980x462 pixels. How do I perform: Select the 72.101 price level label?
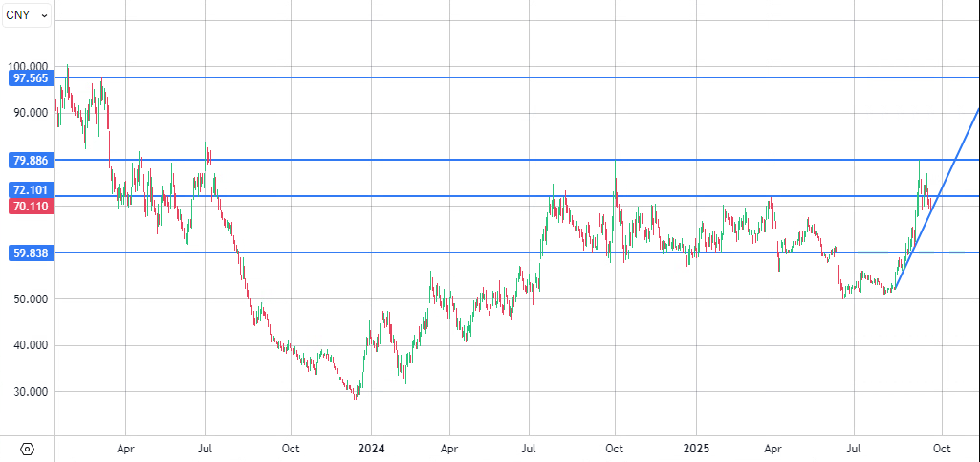pos(31,191)
